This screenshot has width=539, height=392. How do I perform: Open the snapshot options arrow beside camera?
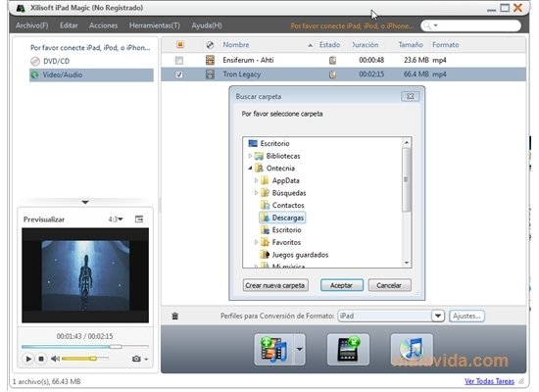click(x=146, y=360)
